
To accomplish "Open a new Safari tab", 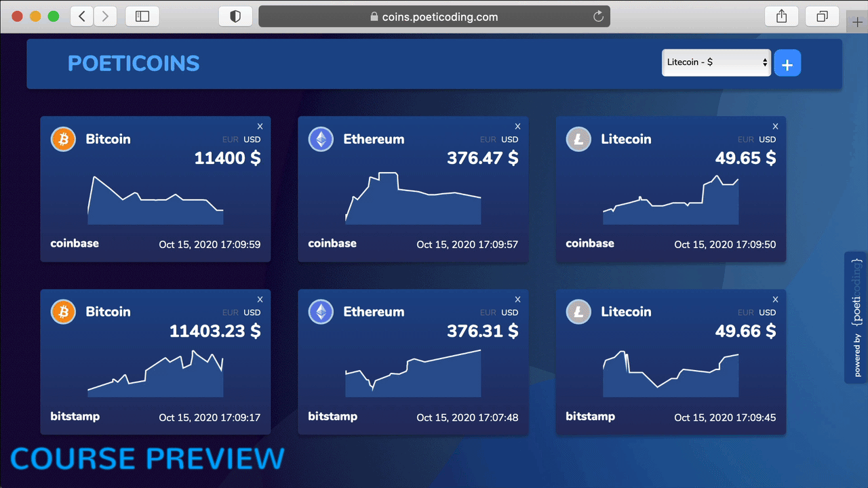I will click(858, 22).
